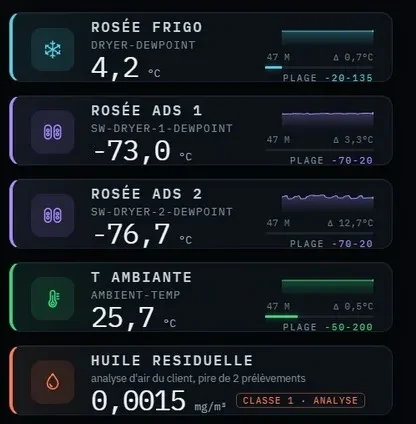The width and height of the screenshot is (416, 424).
Task: Open the T Ambiante sparkline chart
Action: 328,287
